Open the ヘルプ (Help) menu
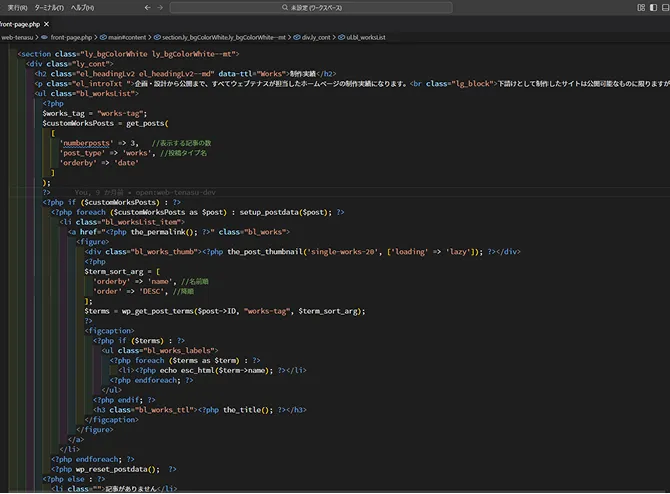This screenshot has width=670, height=494. tap(82, 8)
